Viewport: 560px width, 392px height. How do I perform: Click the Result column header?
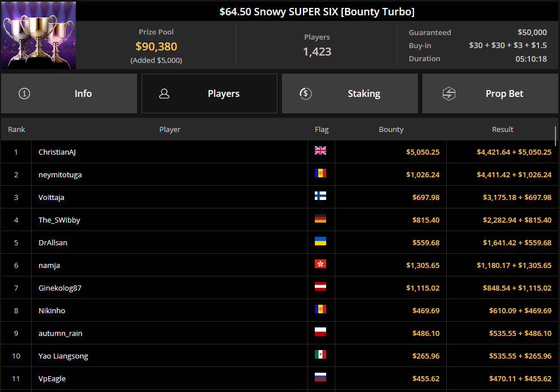pyautogui.click(x=502, y=129)
